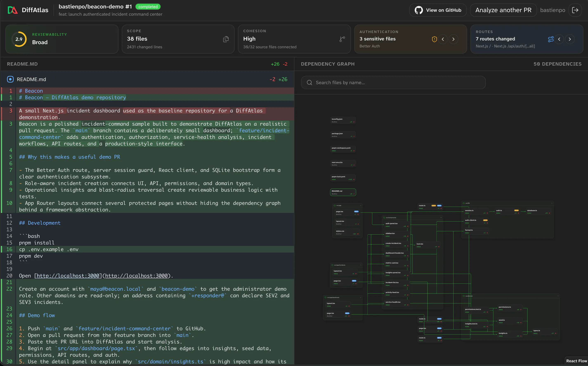Open the React Flow attribution link

pos(577,361)
